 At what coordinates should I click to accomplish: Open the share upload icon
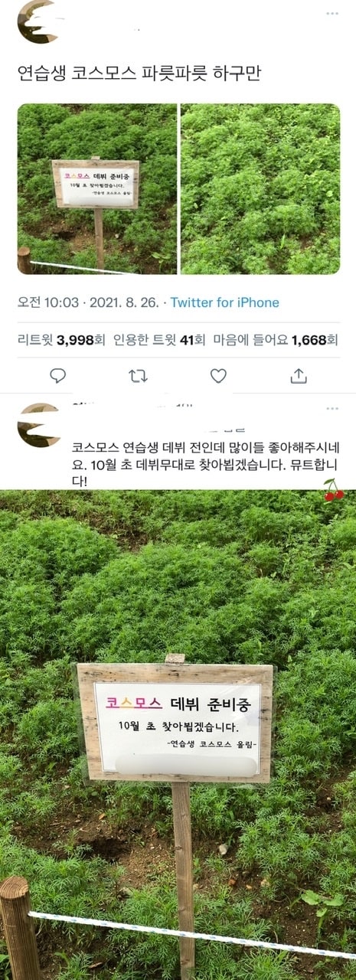299,375
